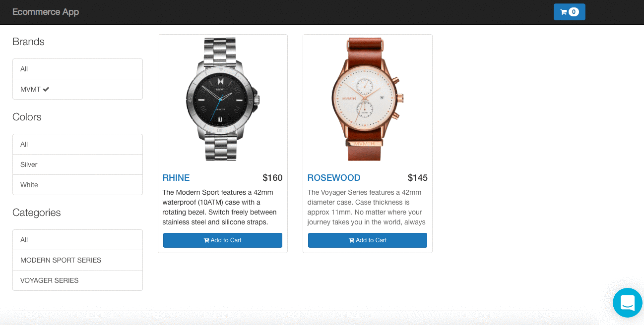Image resolution: width=644 pixels, height=325 pixels.
Task: View the silver RHINE watch image
Action: (223, 99)
